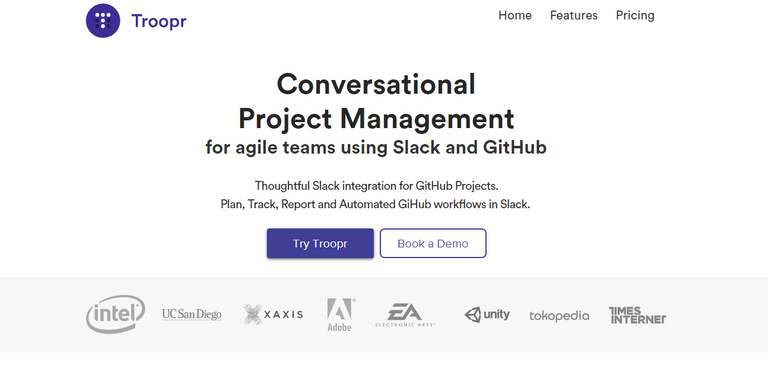Click the Troopr purple circle logo icon

point(103,21)
